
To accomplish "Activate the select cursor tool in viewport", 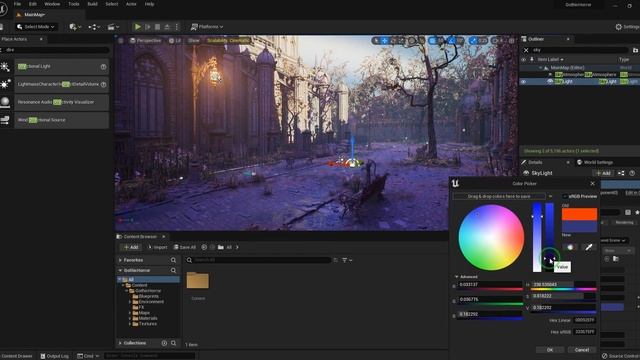I will click(x=376, y=40).
